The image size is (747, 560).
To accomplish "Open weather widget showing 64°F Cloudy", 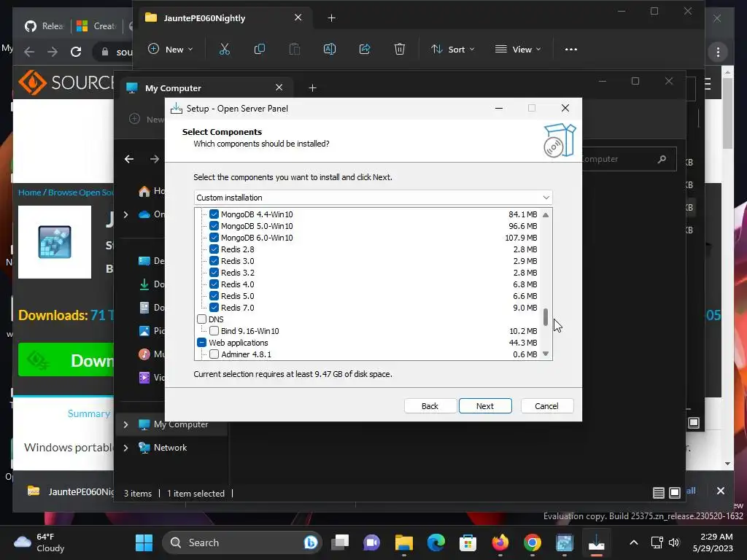I will point(40,542).
